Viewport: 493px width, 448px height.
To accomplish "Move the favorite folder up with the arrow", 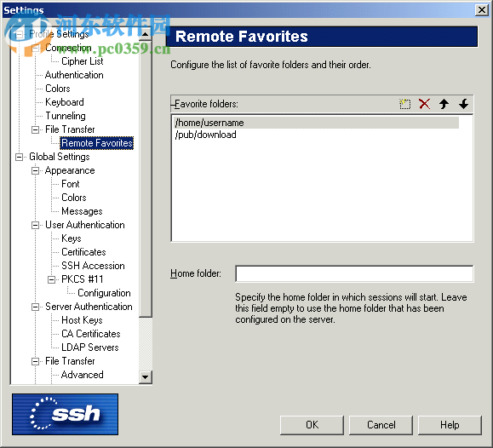I will coord(444,104).
